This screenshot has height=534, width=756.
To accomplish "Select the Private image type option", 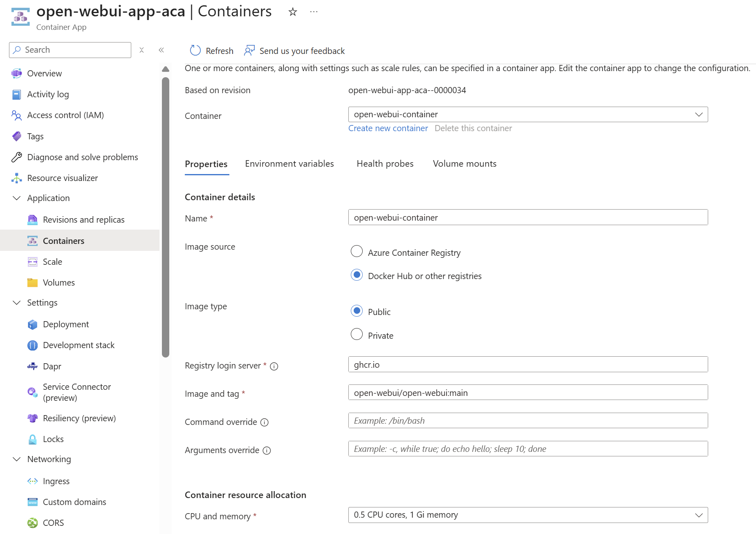I will (x=357, y=335).
